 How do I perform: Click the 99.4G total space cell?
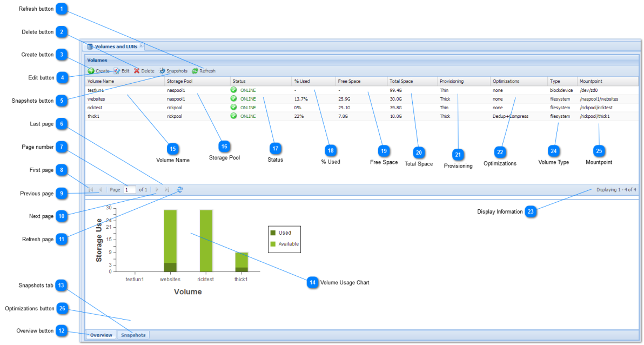395,90
